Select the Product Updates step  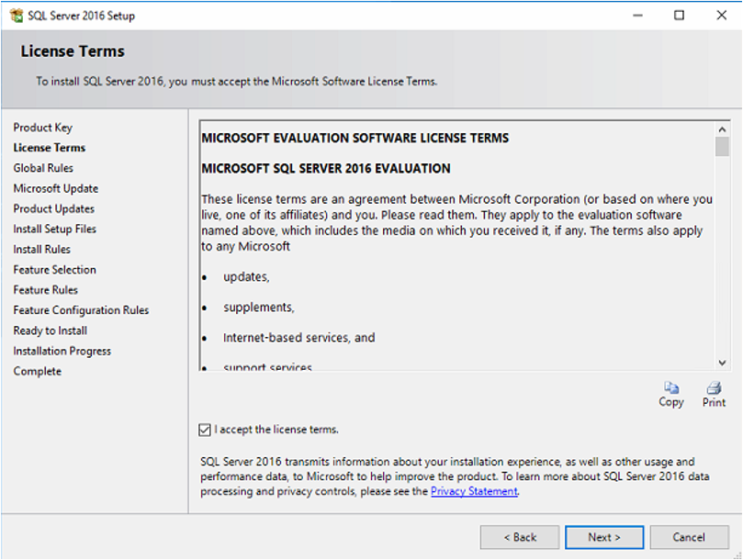point(53,209)
